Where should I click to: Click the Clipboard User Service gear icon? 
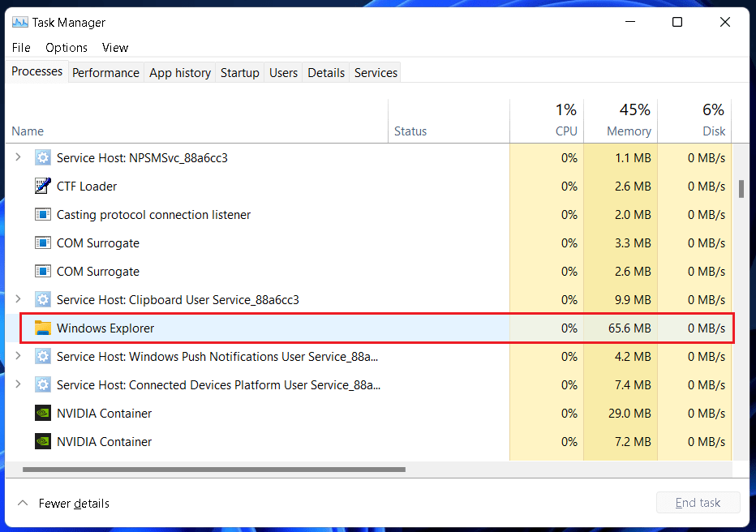click(x=43, y=300)
